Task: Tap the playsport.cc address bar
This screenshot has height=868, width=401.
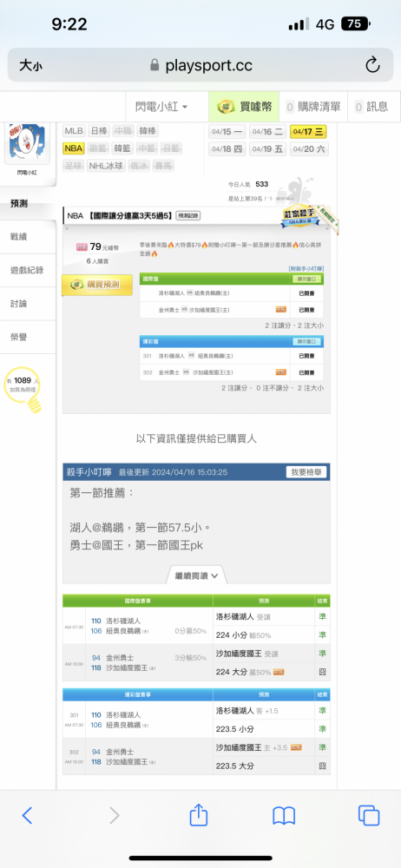Action: click(200, 65)
